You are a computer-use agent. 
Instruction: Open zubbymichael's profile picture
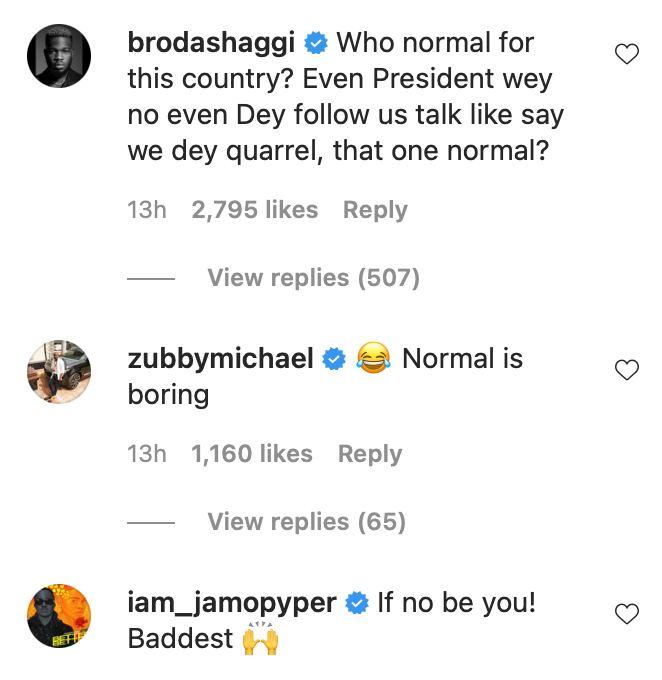coord(59,371)
